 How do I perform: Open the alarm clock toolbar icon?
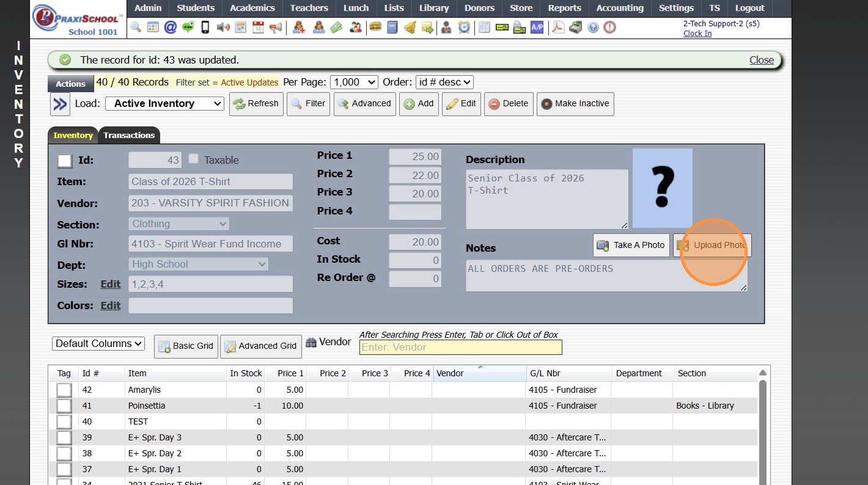pyautogui.click(x=464, y=27)
